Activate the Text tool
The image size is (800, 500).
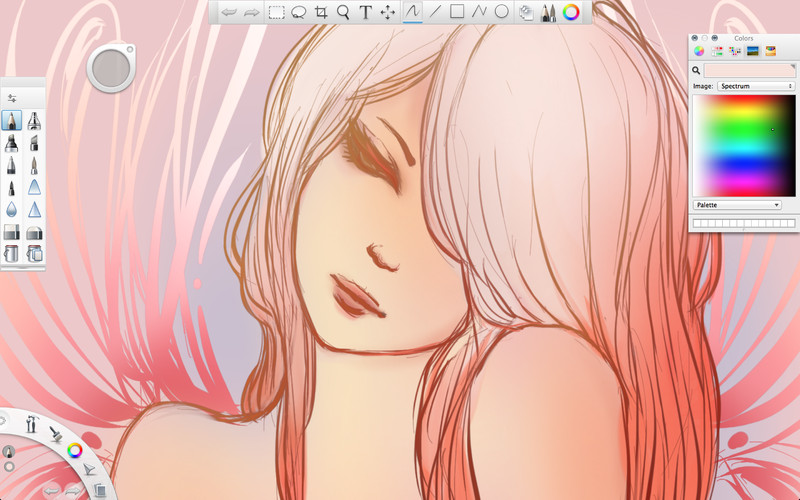[365, 12]
